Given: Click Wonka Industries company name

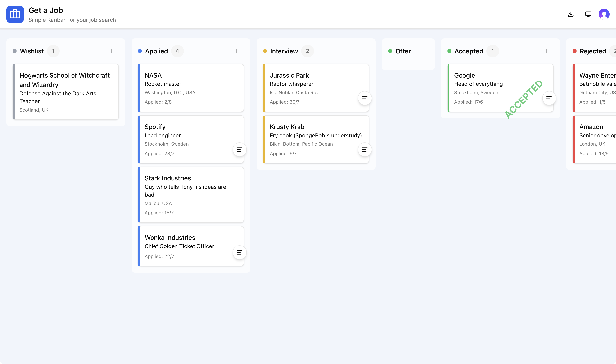Looking at the screenshot, I should click(170, 237).
